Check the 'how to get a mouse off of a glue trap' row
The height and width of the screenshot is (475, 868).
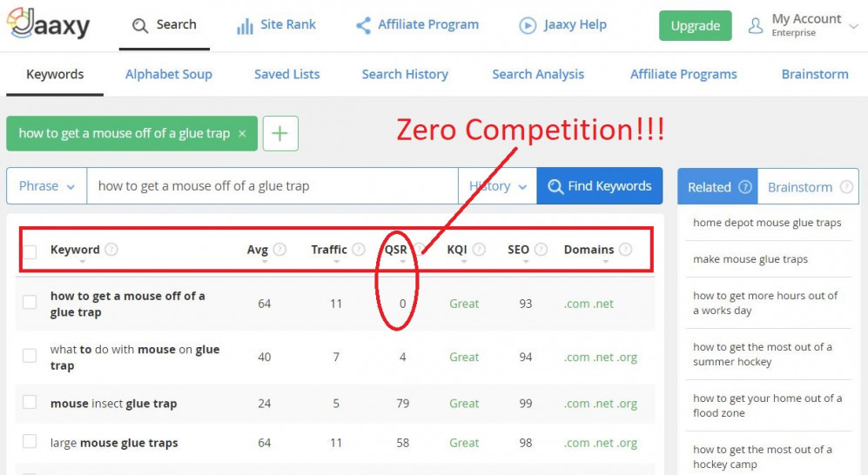point(30,302)
